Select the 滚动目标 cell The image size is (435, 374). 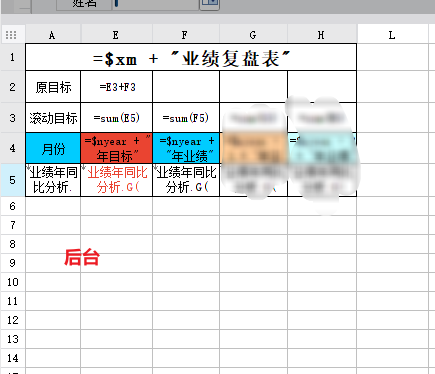click(53, 118)
